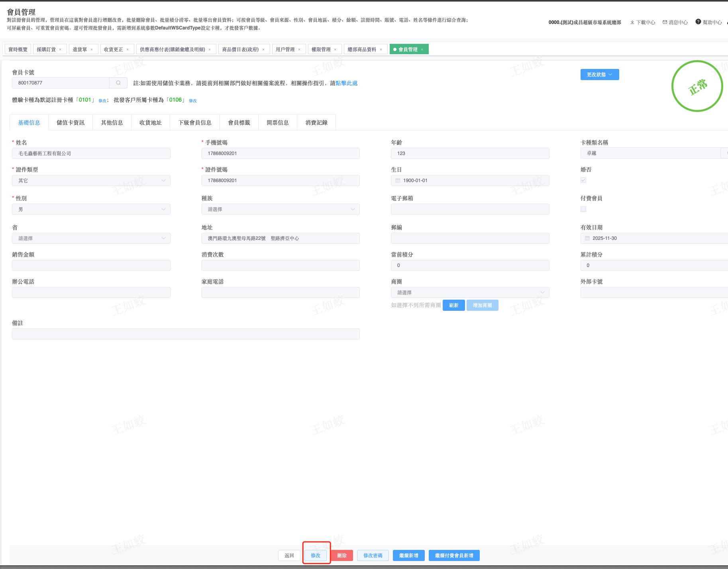Screen dimensions: 728x569
Task: Switch to the 其他信息 tab
Action: tap(112, 122)
